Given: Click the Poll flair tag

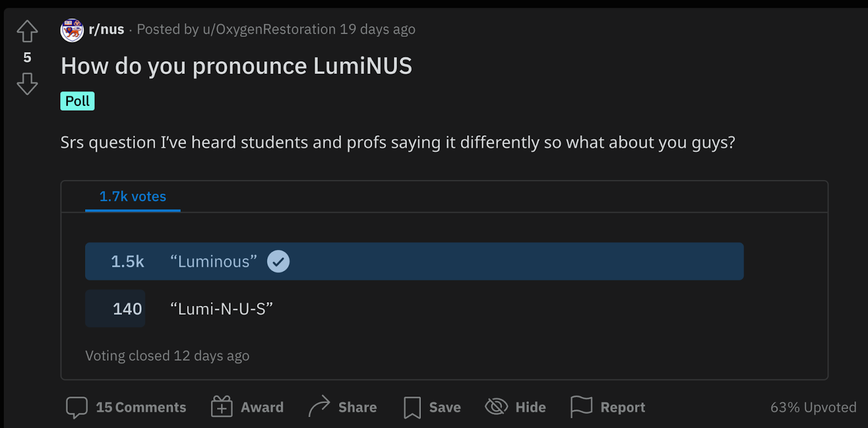Looking at the screenshot, I should point(78,101).
